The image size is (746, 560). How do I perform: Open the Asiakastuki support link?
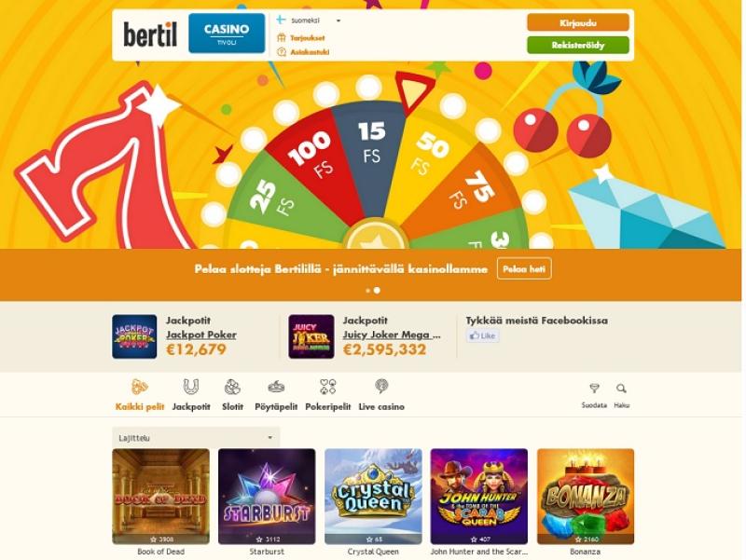point(303,52)
